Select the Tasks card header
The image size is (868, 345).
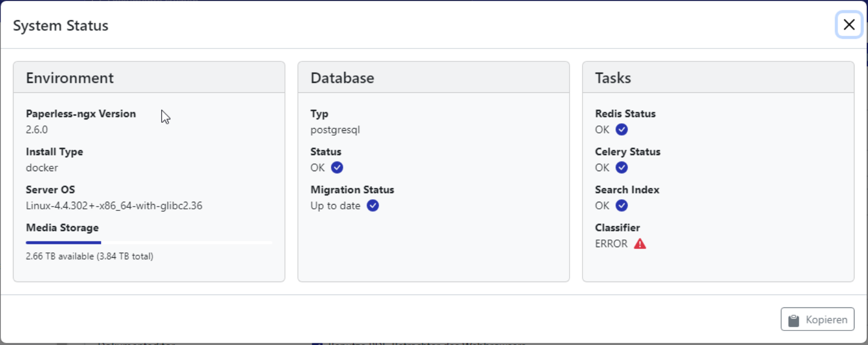[x=613, y=78]
